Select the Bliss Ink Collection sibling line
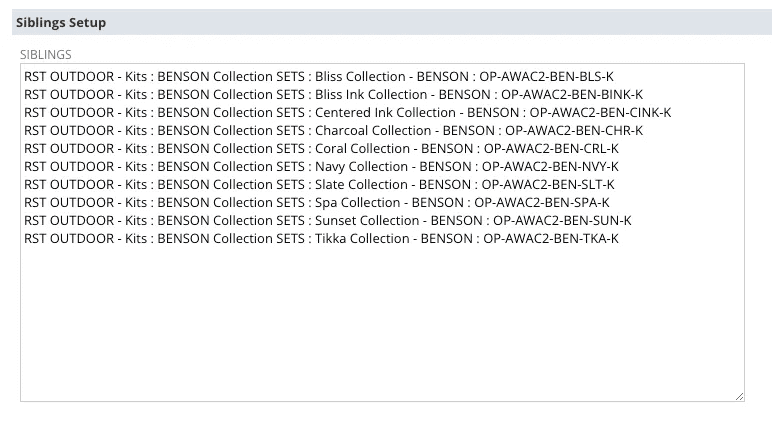This screenshot has width=772, height=421. pyautogui.click(x=333, y=95)
